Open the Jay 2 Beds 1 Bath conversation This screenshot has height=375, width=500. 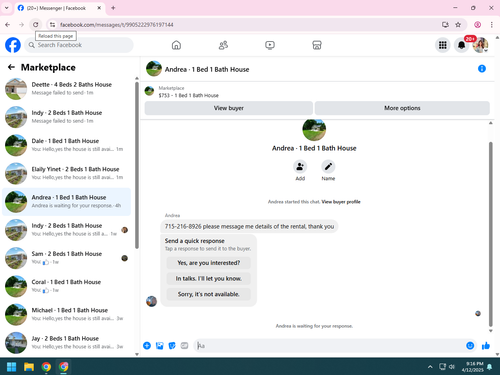(x=67, y=342)
